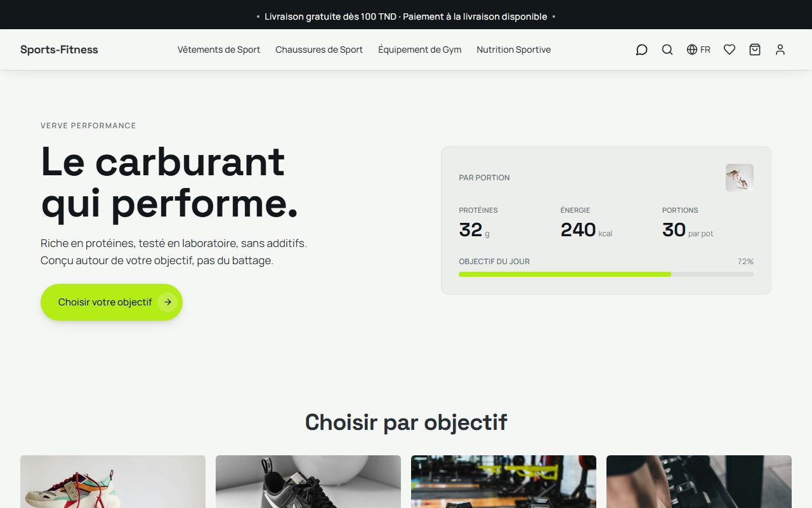Click the VERVE PERFORMANCE label

(x=88, y=126)
